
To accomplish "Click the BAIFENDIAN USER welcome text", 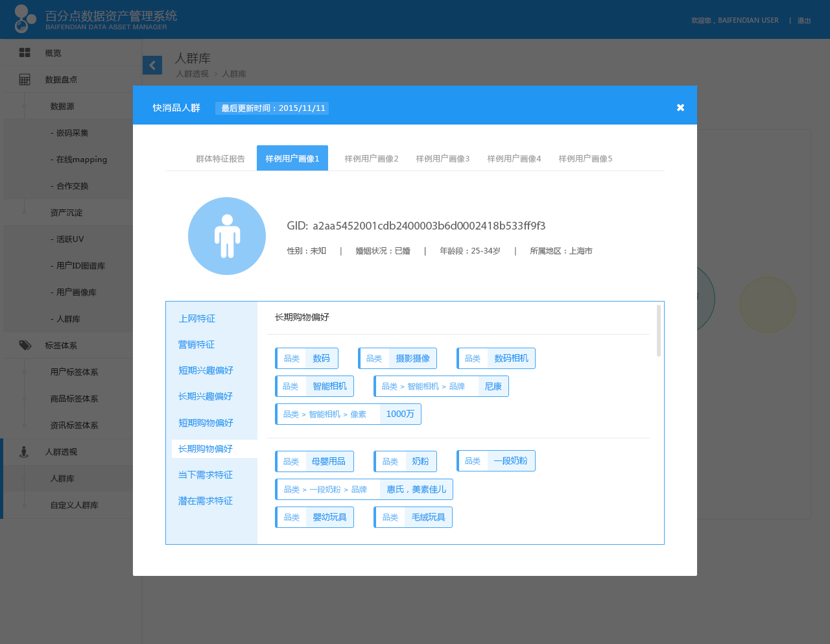I will (x=735, y=21).
